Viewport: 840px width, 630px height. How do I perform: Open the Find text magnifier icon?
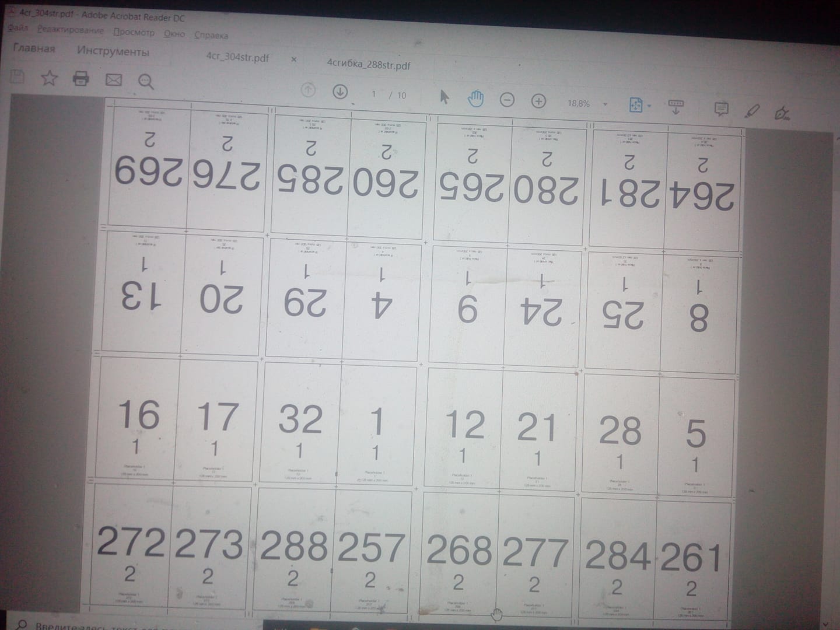click(x=146, y=81)
